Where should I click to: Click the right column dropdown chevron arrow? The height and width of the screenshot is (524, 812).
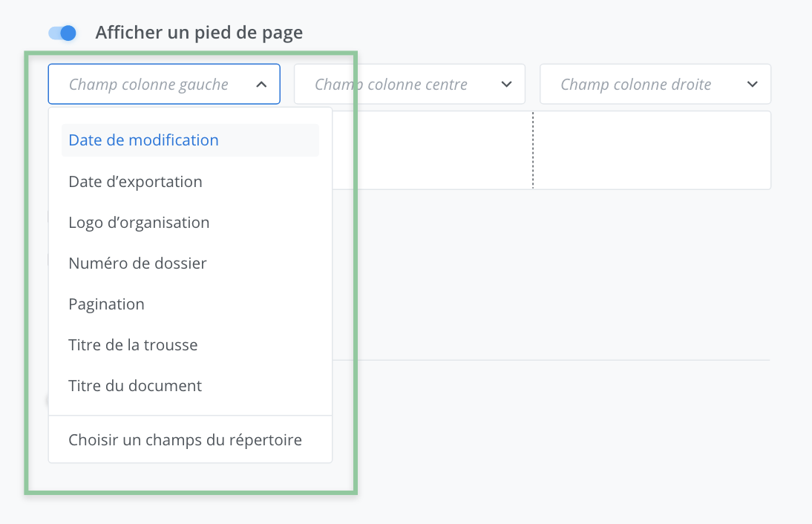click(x=753, y=85)
